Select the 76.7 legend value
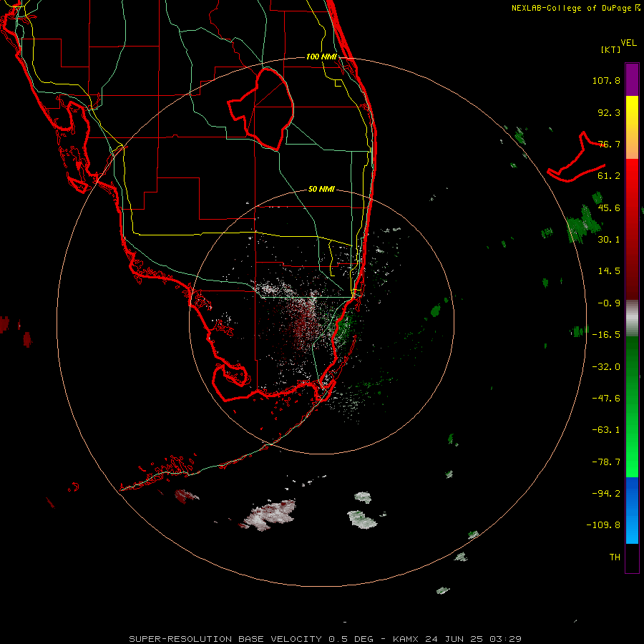The height and width of the screenshot is (644, 644). [609, 144]
